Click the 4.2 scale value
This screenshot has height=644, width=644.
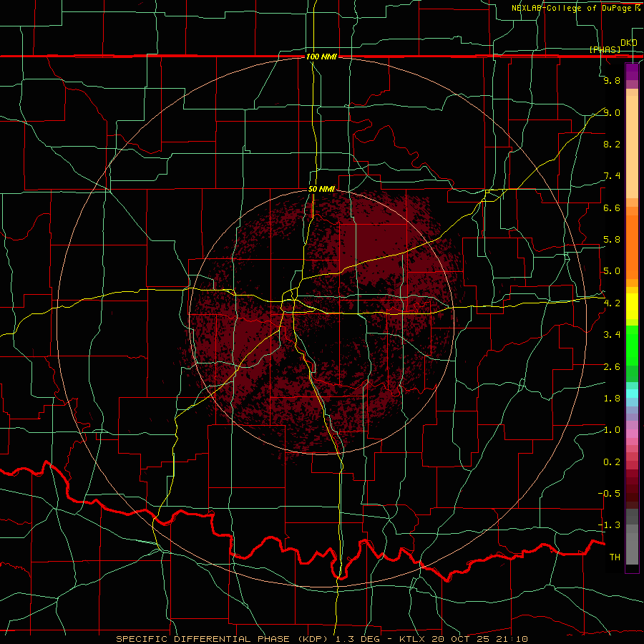point(612,303)
